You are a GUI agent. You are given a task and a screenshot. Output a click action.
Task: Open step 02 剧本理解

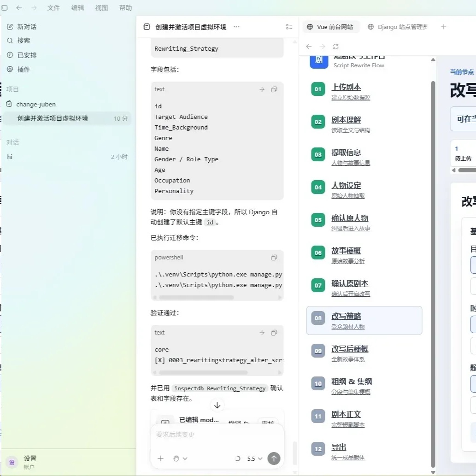364,124
